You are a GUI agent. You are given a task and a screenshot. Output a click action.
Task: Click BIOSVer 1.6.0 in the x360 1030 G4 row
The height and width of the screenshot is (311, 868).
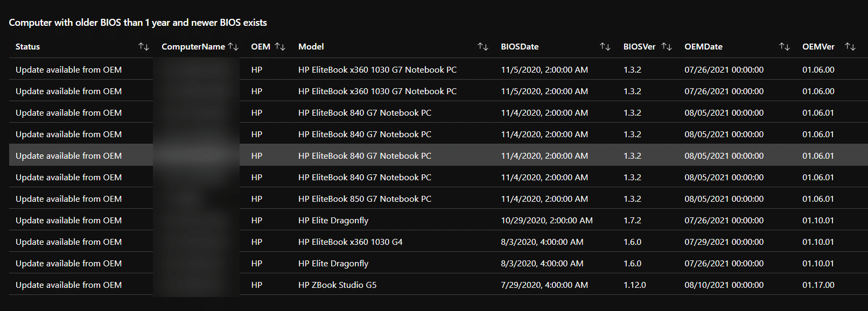[632, 242]
